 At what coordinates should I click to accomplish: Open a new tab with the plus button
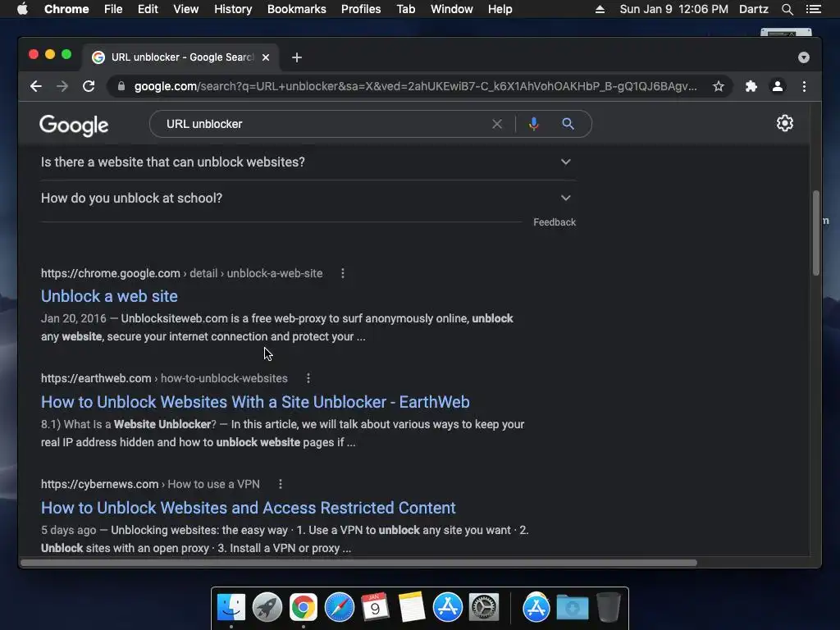(x=297, y=57)
